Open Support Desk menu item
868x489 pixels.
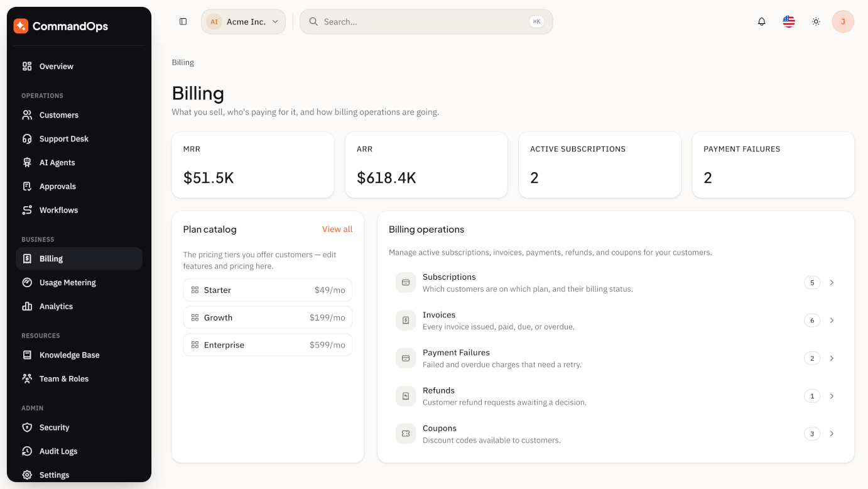tap(79, 139)
